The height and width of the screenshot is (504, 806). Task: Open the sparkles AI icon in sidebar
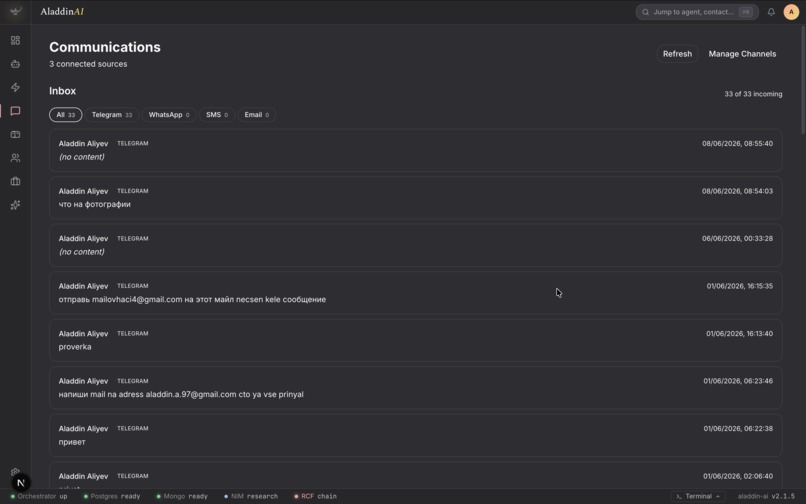click(15, 205)
